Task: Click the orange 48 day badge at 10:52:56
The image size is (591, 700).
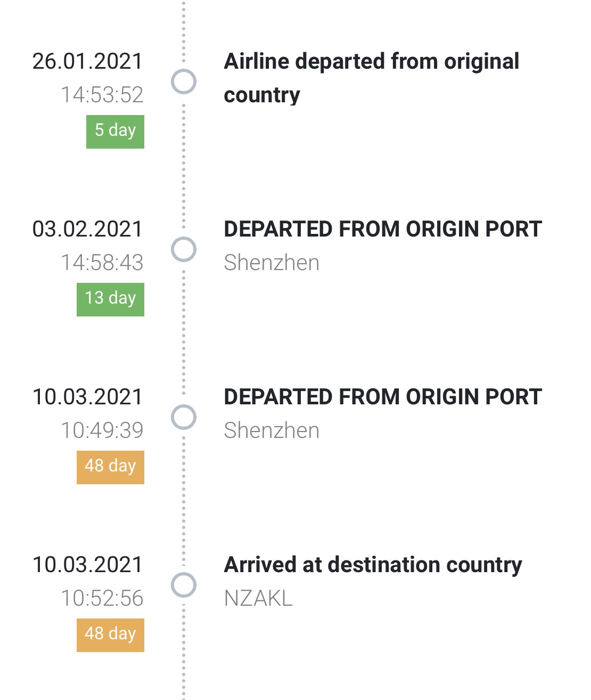Action: 110,635
